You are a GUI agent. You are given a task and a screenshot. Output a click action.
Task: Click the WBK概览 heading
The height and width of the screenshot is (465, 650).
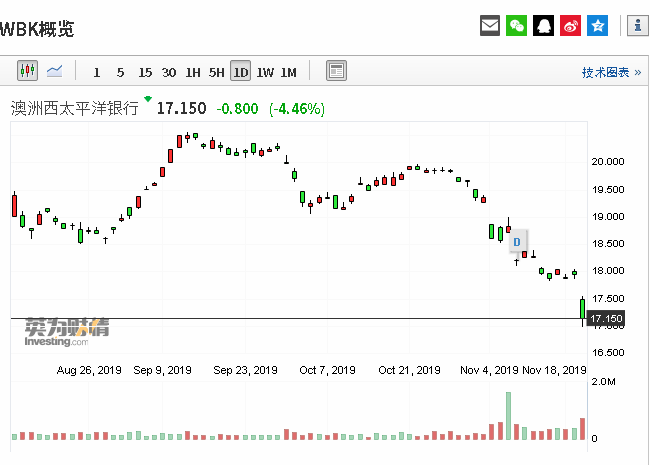37,29
